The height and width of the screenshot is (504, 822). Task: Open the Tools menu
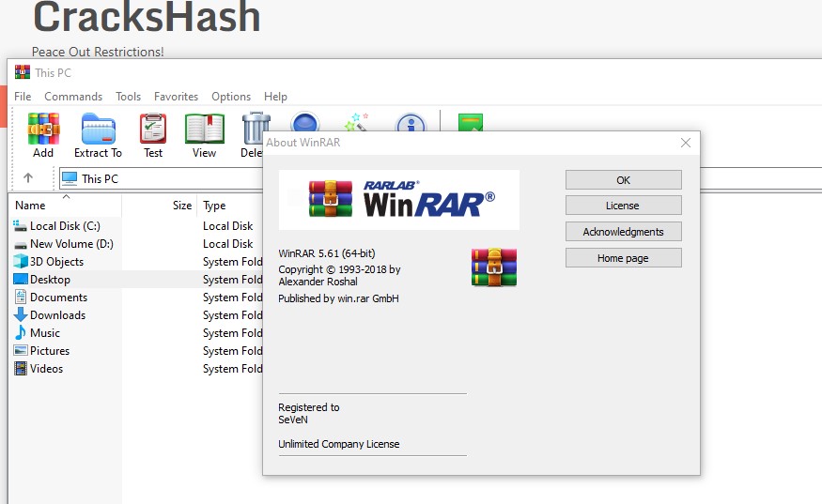(129, 97)
